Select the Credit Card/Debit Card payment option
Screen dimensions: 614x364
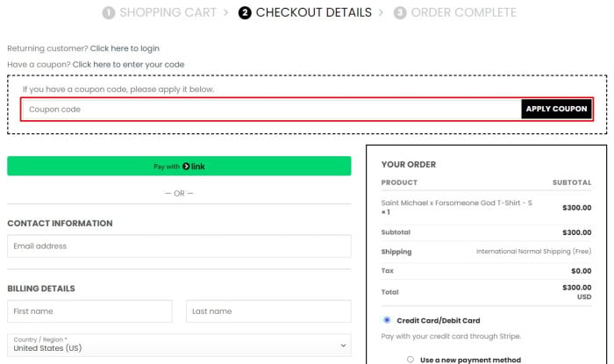pos(388,320)
